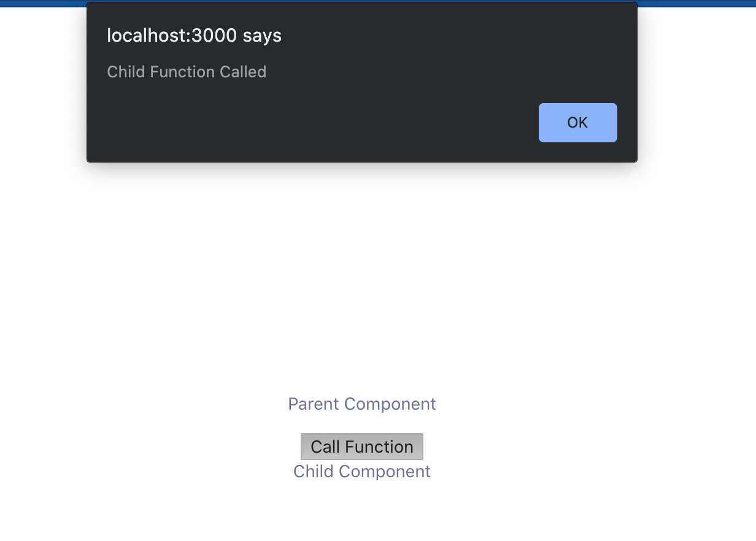Activate the Call Function control below Parent Component
Viewport: 756px width, 541px height.
pos(361,447)
